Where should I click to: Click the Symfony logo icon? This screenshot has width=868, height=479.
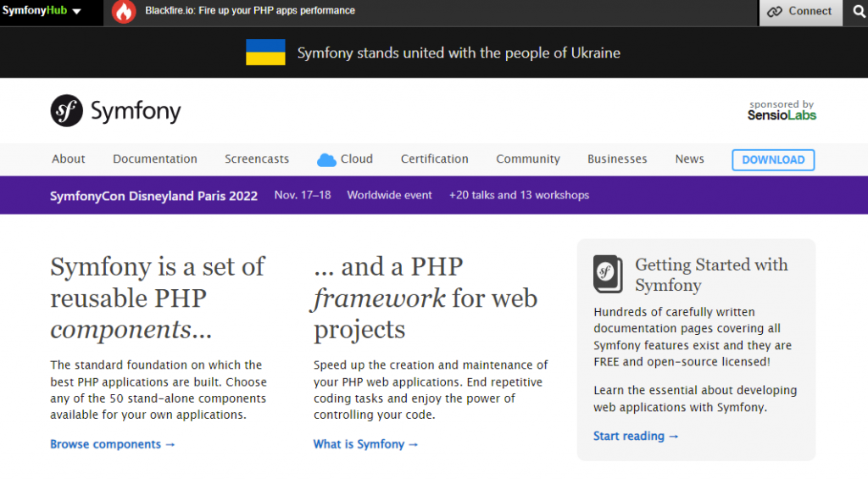(66, 110)
